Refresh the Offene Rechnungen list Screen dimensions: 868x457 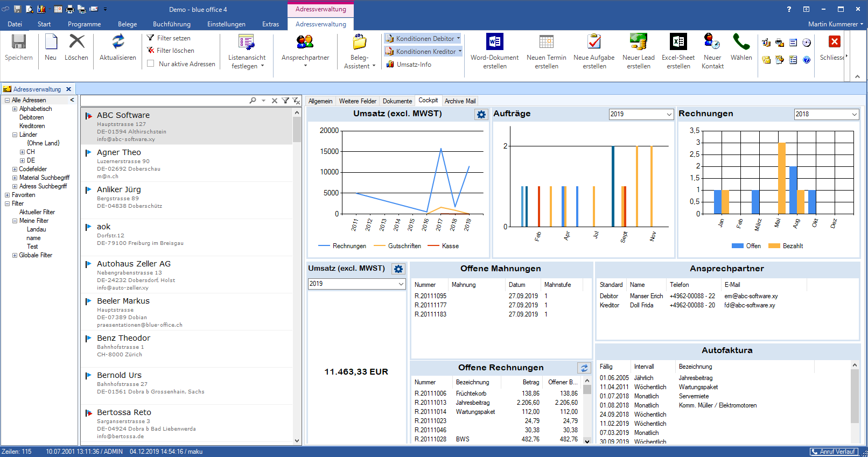click(x=584, y=368)
